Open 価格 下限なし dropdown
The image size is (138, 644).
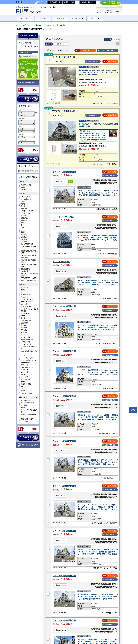coord(26,113)
